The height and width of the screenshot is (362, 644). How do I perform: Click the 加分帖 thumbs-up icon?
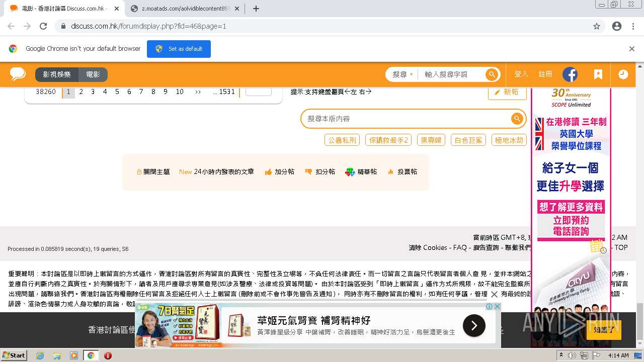[x=268, y=172]
